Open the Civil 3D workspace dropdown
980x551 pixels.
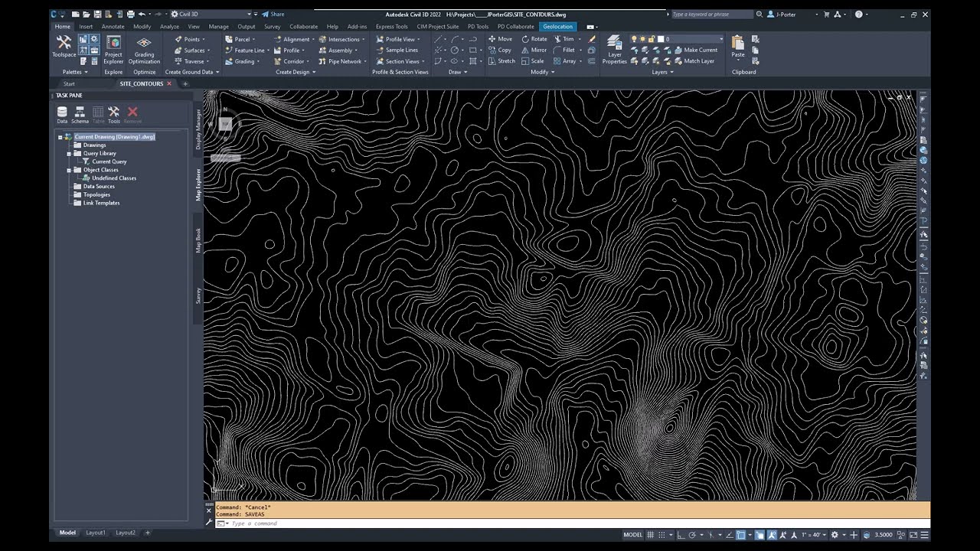pos(211,14)
